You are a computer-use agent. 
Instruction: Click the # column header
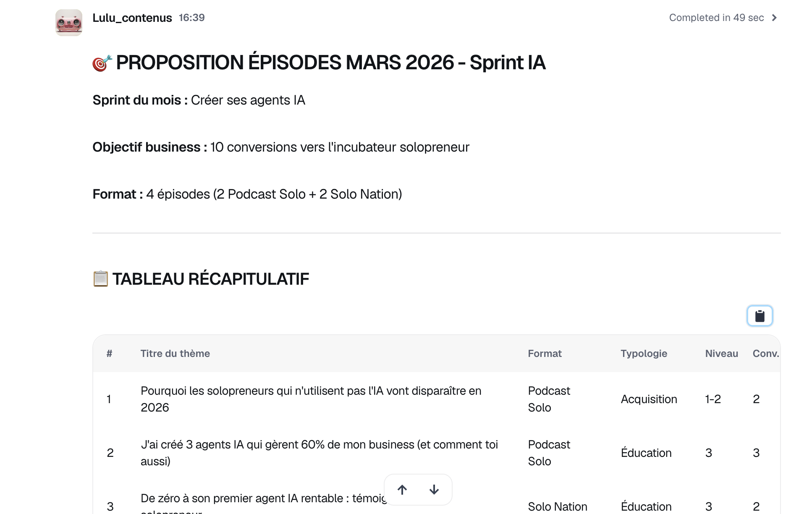click(109, 354)
